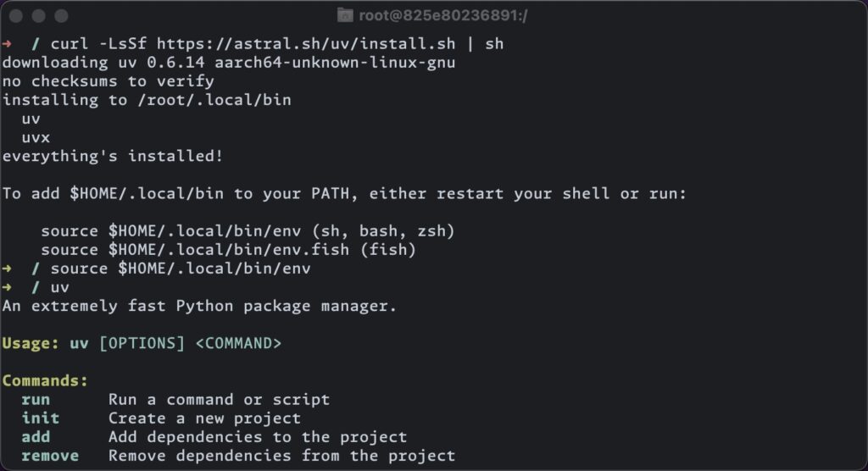The width and height of the screenshot is (868, 471).
Task: Close the terminal window
Action: 17,15
